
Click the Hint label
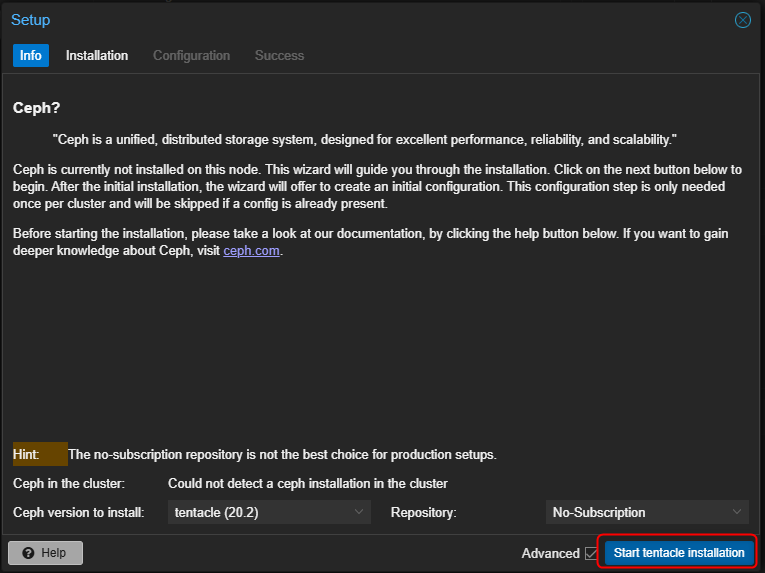click(x=40, y=454)
